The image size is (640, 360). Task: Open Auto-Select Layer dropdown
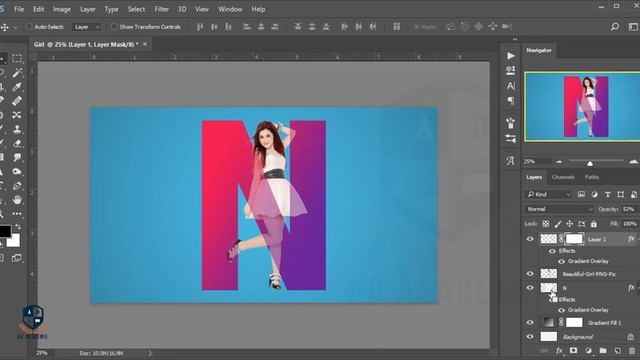click(87, 27)
